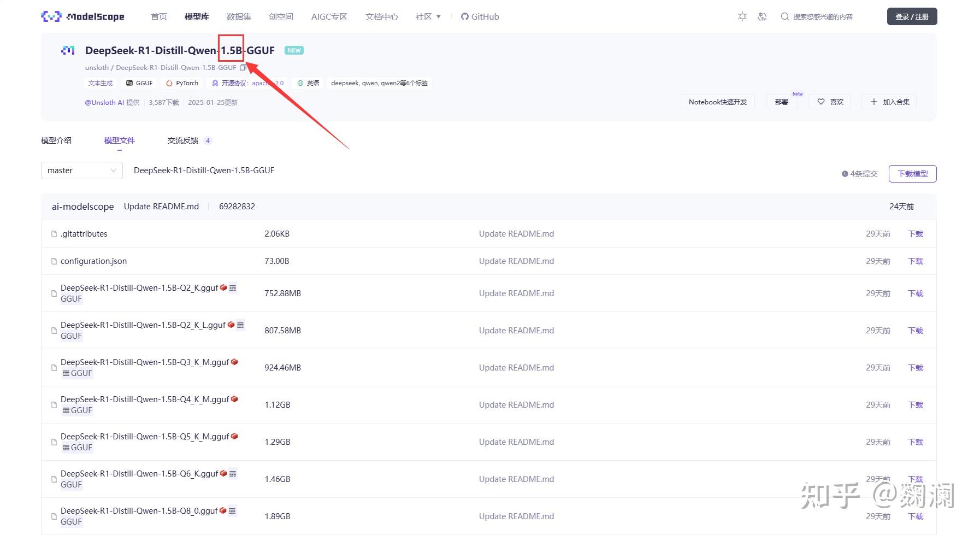Click the red LFS cube icon on Q8_0.gguf

223,510
